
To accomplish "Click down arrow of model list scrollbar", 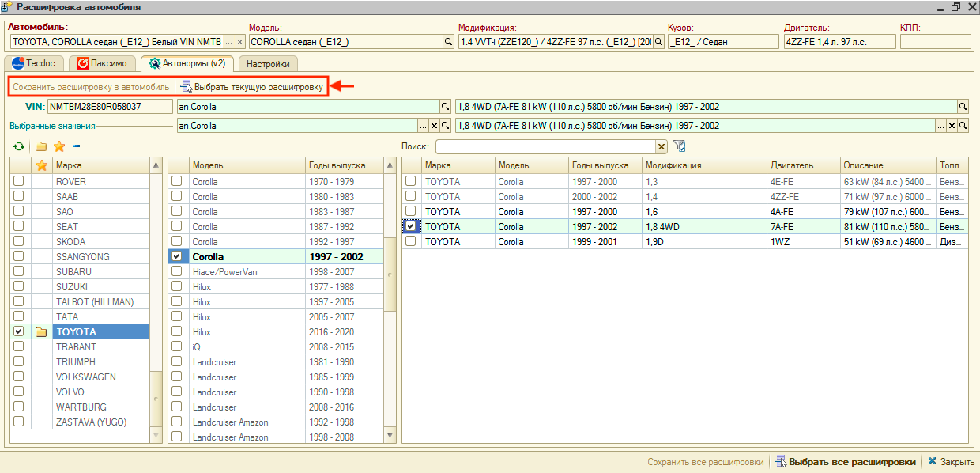I will coord(390,436).
